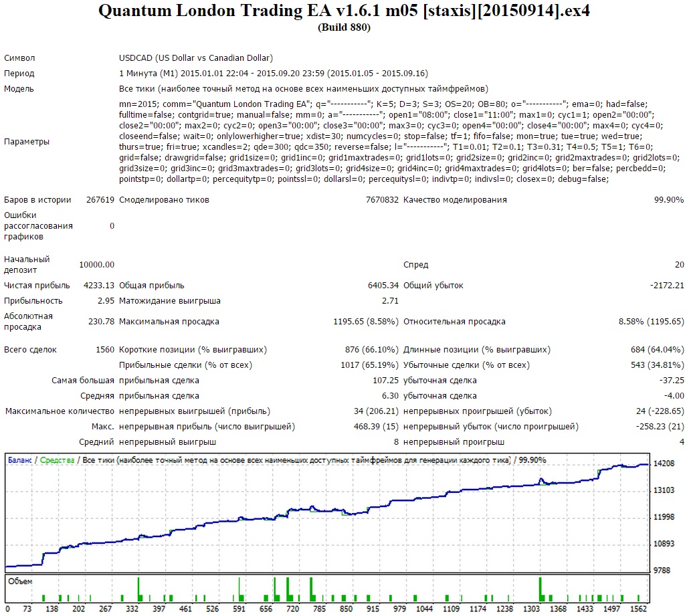
Task: Click the 'Спред' label
Action: point(415,264)
